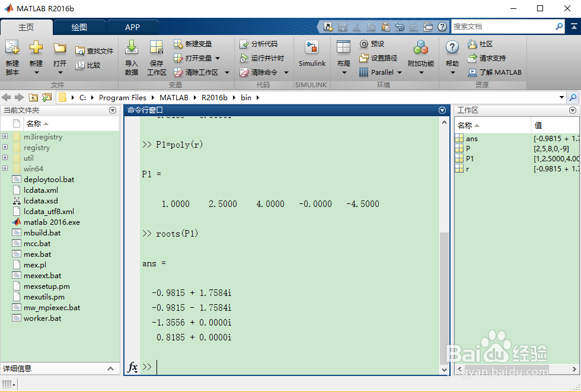Select mexsetup.pm file

(47, 286)
